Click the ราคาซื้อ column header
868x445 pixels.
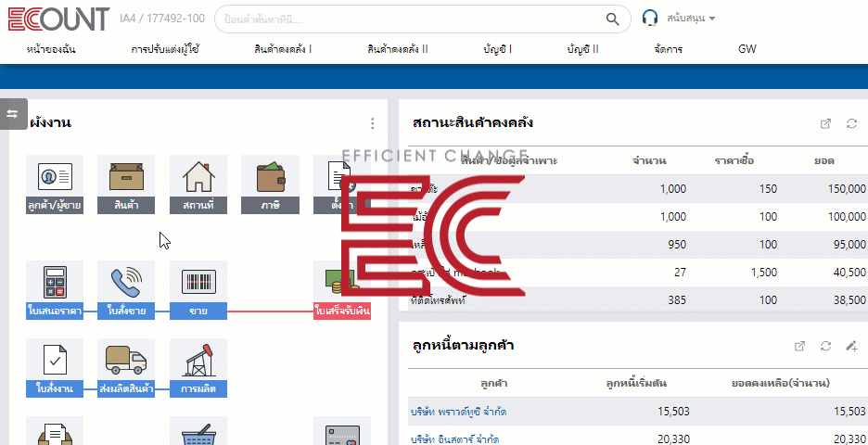734,161
